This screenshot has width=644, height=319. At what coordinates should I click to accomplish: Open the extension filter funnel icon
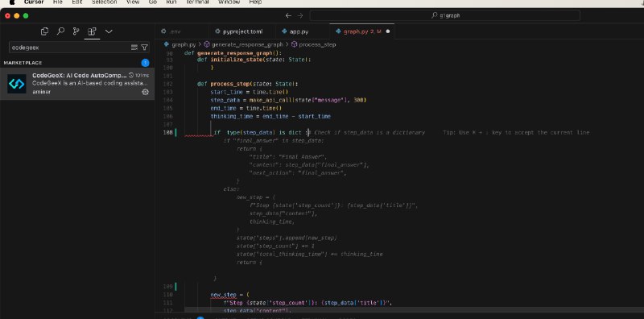click(144, 48)
